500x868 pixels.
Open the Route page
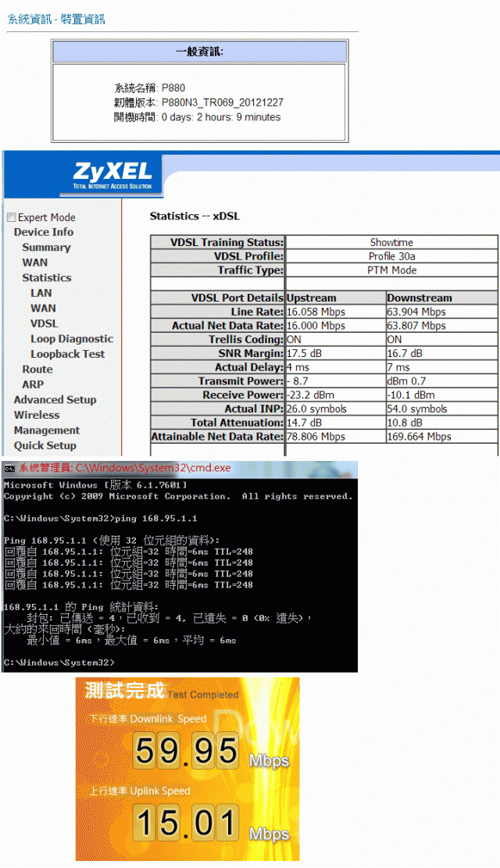[37, 370]
